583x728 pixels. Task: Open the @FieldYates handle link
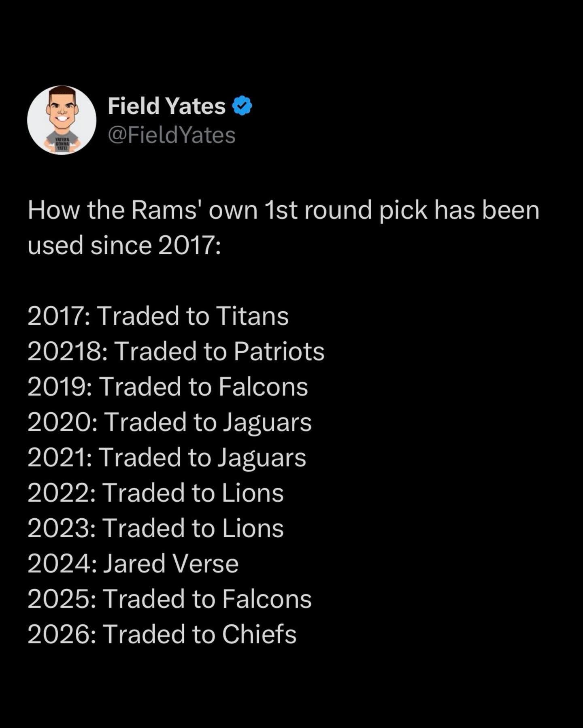coord(172,135)
